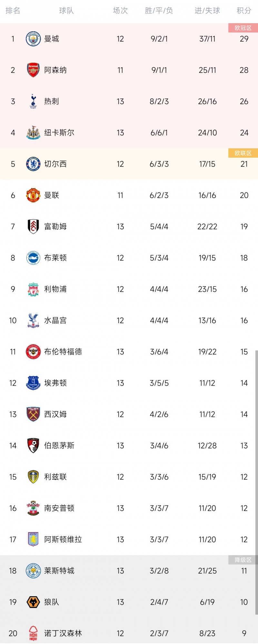258x644 pixels.
Task: Open team name 阿斯顿维拉
Action: click(63, 539)
